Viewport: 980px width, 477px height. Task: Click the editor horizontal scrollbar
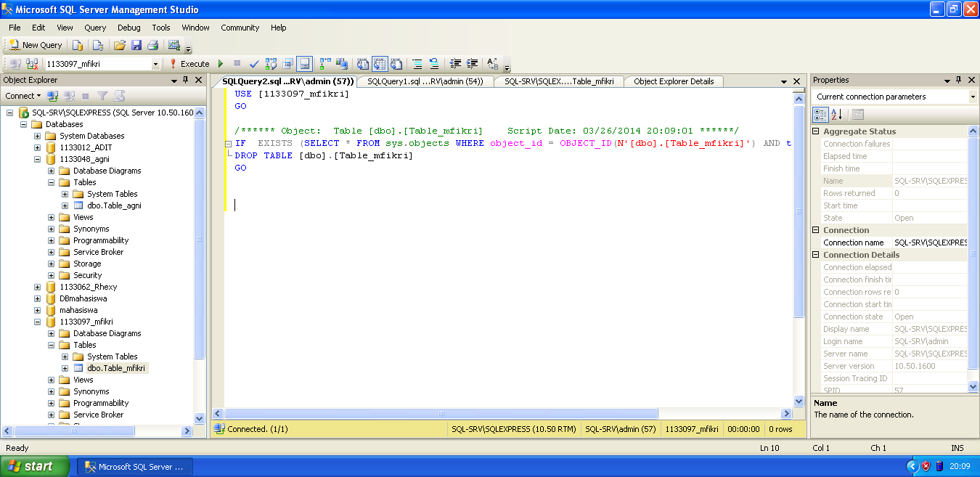(442, 413)
